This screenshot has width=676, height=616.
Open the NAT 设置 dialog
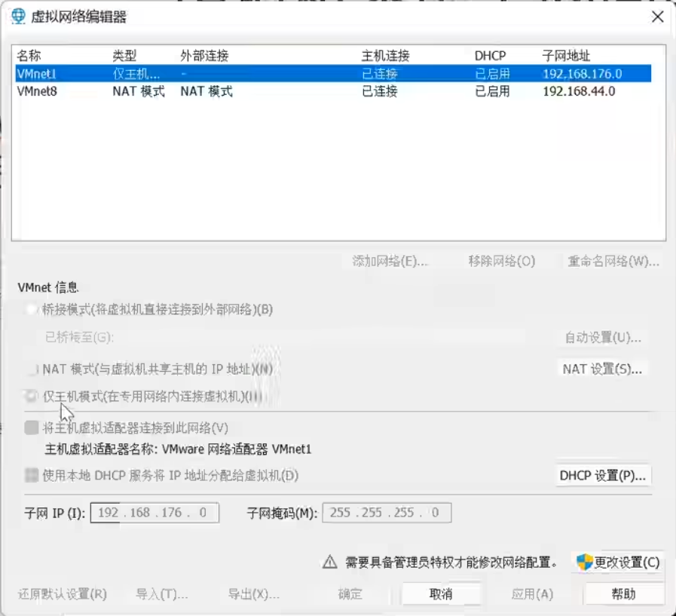pyautogui.click(x=602, y=369)
